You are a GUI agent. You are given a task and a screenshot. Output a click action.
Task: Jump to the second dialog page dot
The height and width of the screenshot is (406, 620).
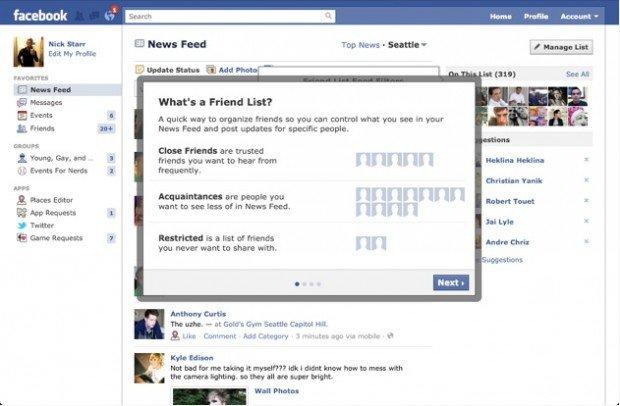304,284
